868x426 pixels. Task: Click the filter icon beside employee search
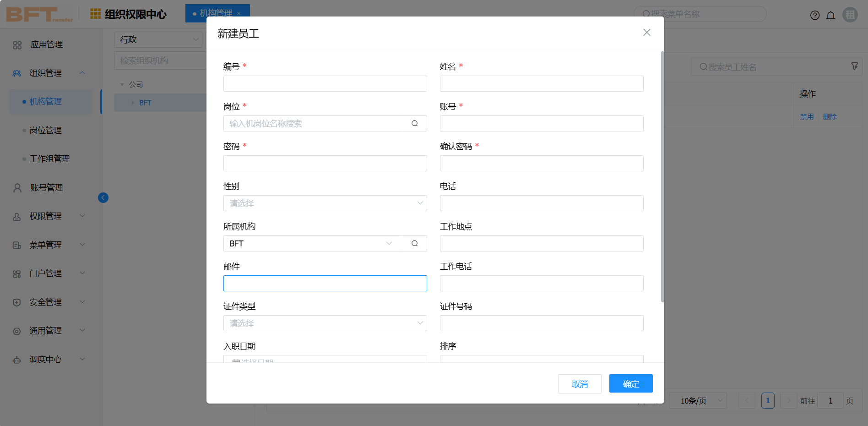[854, 66]
